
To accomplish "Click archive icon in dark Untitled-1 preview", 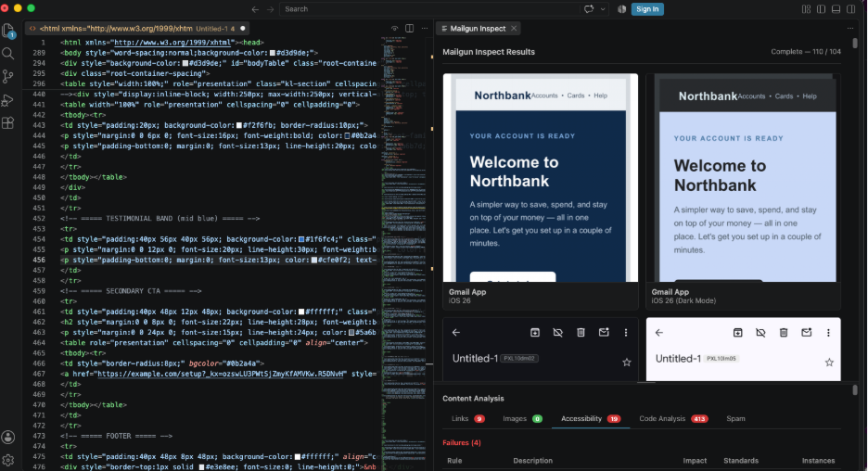I will click(535, 333).
